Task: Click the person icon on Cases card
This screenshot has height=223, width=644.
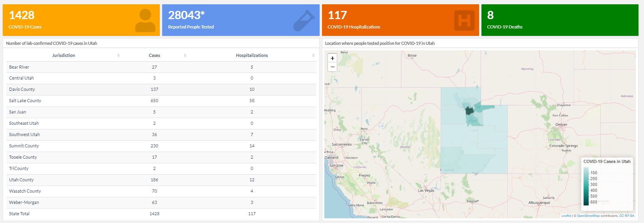Action: click(145, 20)
